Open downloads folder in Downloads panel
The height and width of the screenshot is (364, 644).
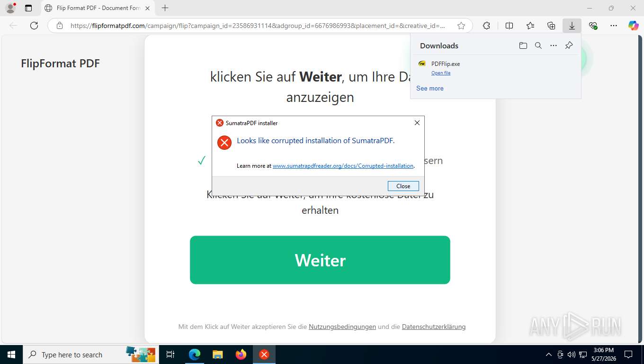pos(523,45)
